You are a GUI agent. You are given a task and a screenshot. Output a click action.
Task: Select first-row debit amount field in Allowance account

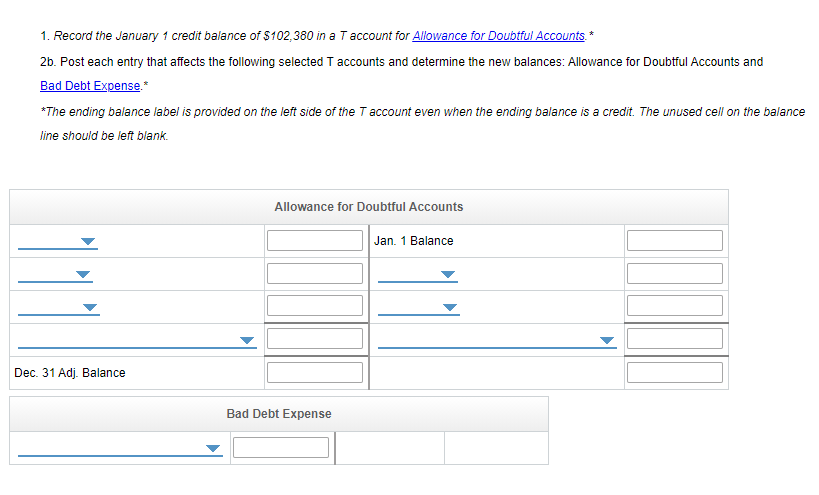[x=314, y=241]
